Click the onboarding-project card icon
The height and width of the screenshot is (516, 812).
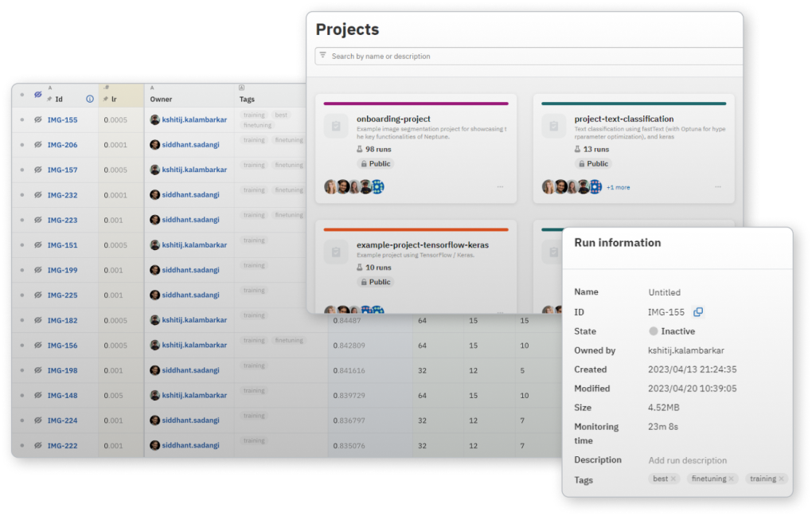tap(335, 126)
